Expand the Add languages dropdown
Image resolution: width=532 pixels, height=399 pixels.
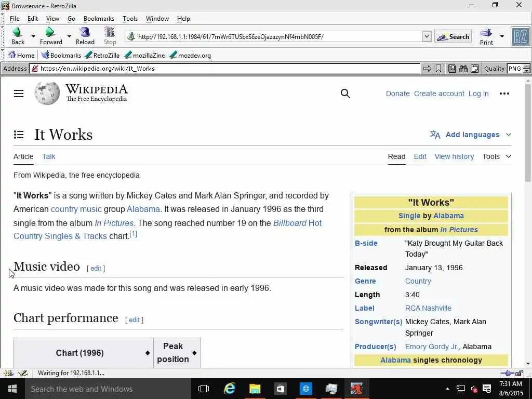pos(508,135)
